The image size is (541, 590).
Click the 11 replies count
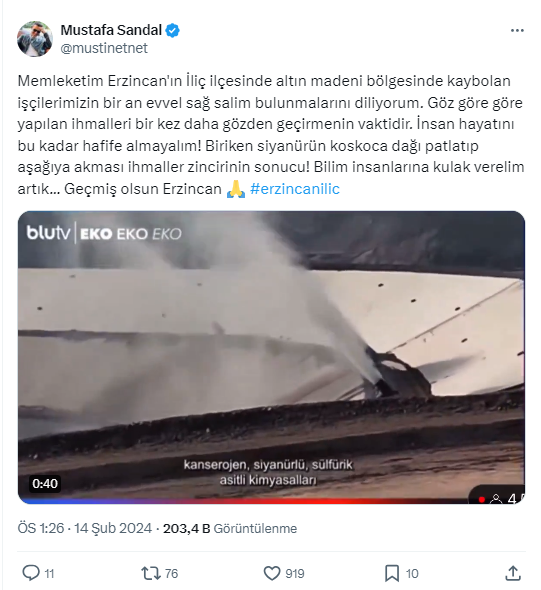click(x=49, y=574)
